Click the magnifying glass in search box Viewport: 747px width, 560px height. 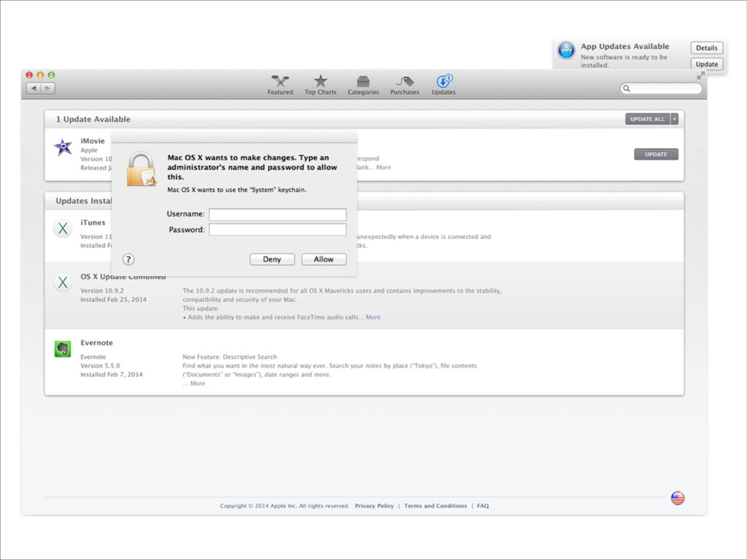[627, 88]
